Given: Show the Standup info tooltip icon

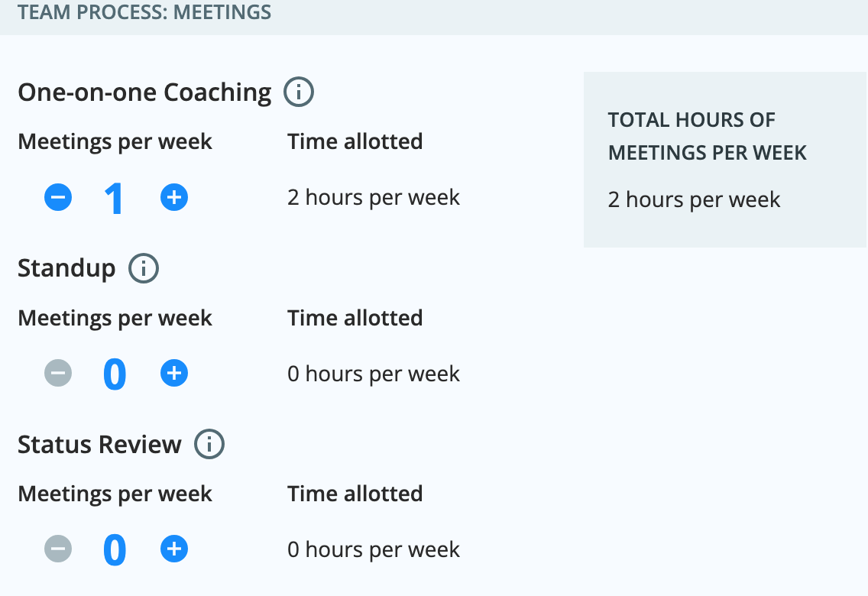Looking at the screenshot, I should 144,269.
